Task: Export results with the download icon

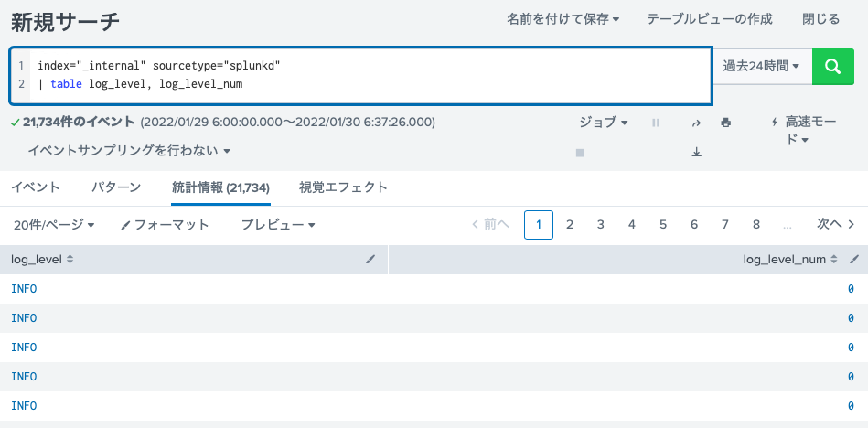Action: (696, 153)
